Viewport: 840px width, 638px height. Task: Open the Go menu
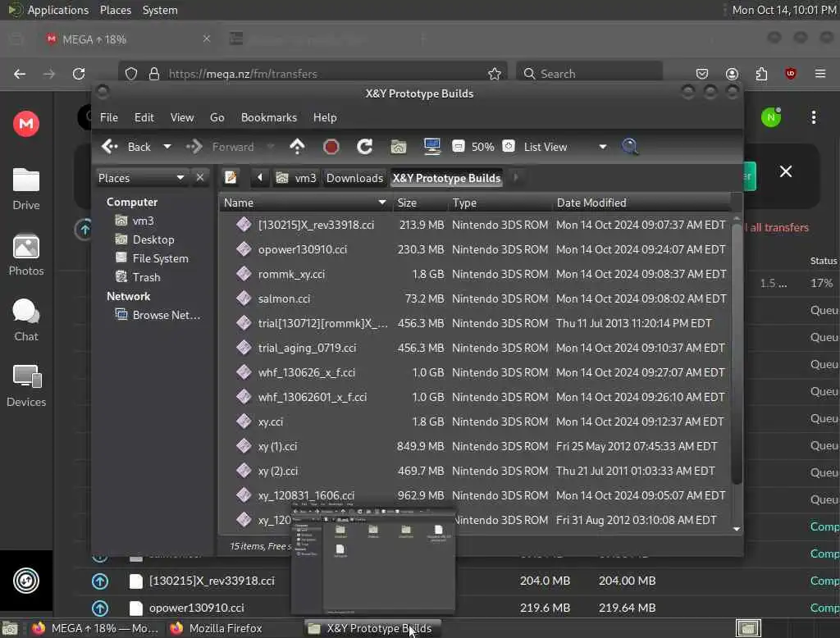tap(217, 117)
